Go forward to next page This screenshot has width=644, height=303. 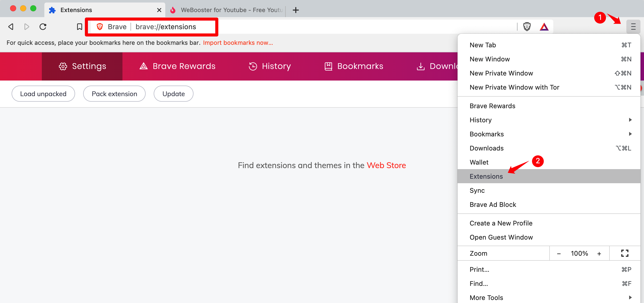click(27, 27)
